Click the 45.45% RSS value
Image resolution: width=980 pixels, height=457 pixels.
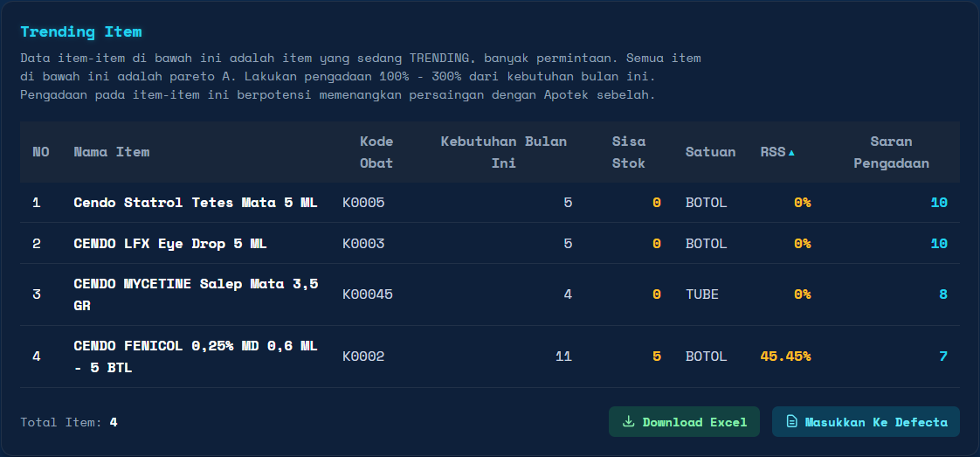784,357
